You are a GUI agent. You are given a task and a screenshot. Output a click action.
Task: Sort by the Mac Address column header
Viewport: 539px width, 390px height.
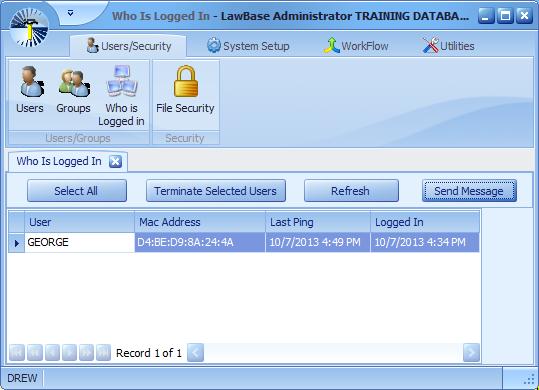[x=200, y=222]
